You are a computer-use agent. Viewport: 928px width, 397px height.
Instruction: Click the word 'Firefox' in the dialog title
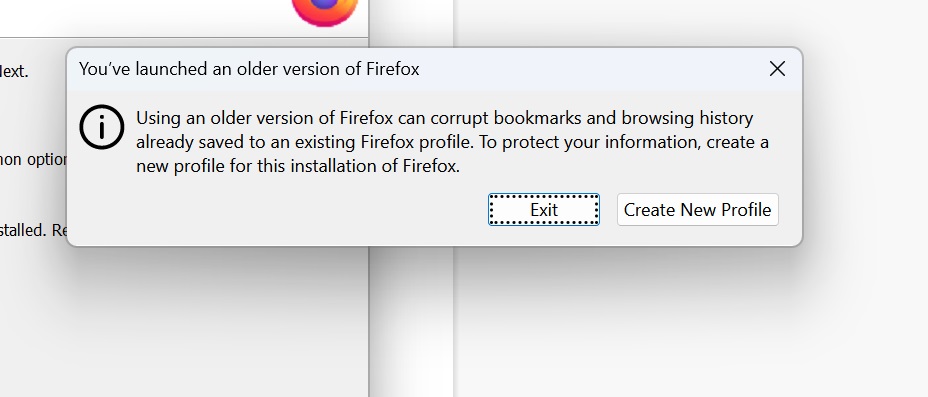coord(392,69)
